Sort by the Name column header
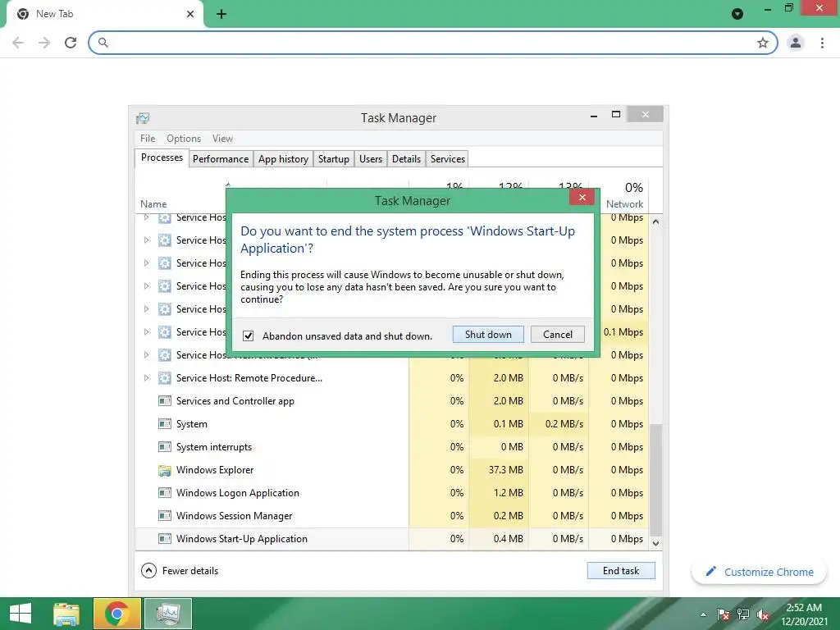 153,204
